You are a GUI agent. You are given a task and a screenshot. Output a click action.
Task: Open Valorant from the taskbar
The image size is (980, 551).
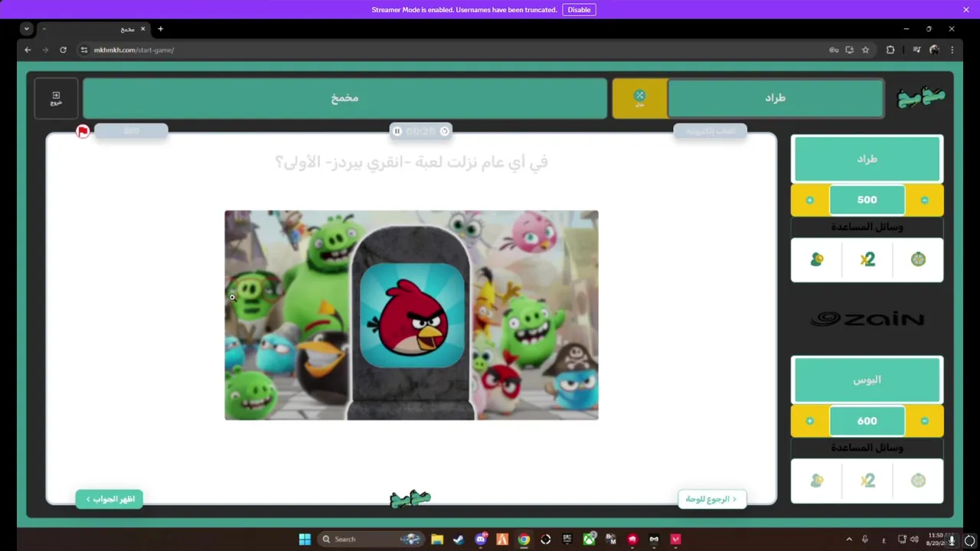coord(675,539)
